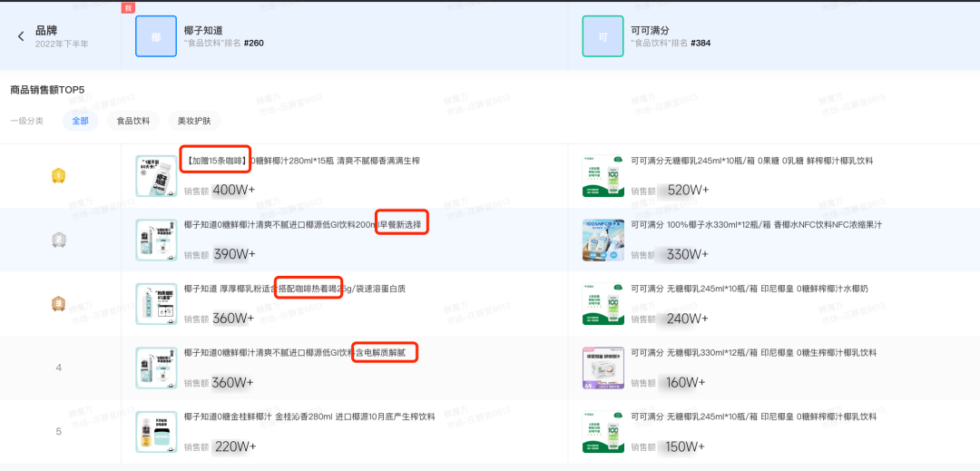Click the 可可满分 brand avatar icon

pyautogui.click(x=603, y=37)
